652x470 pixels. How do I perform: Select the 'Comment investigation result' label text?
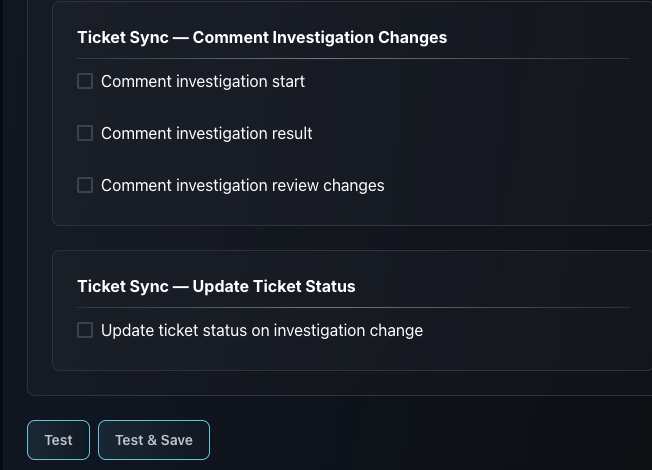pos(207,134)
